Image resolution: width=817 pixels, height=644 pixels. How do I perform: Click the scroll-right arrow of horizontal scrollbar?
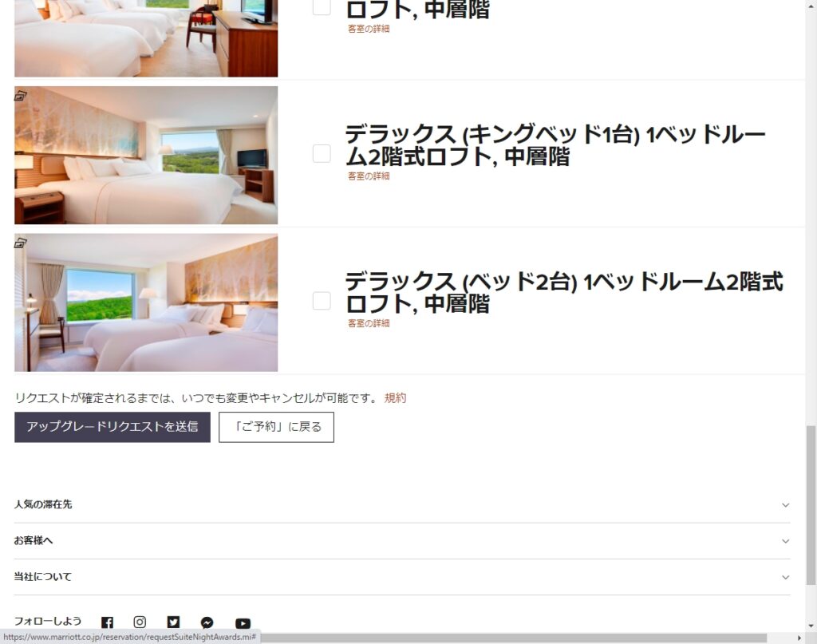click(x=799, y=638)
